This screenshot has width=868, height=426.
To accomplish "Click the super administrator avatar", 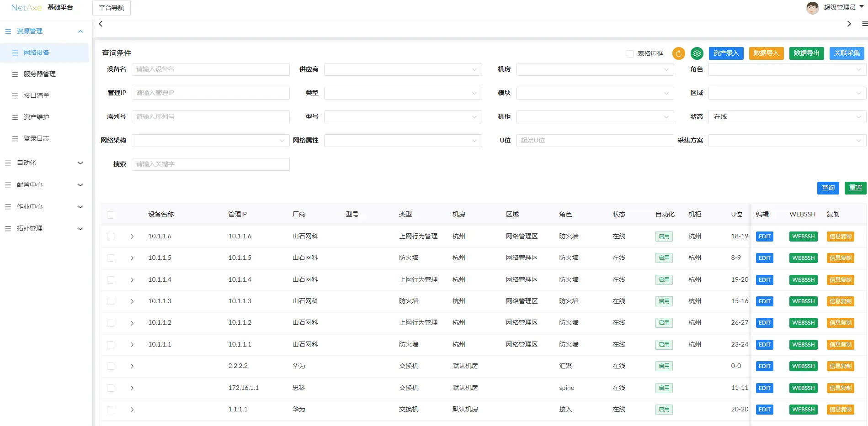I will (x=813, y=8).
